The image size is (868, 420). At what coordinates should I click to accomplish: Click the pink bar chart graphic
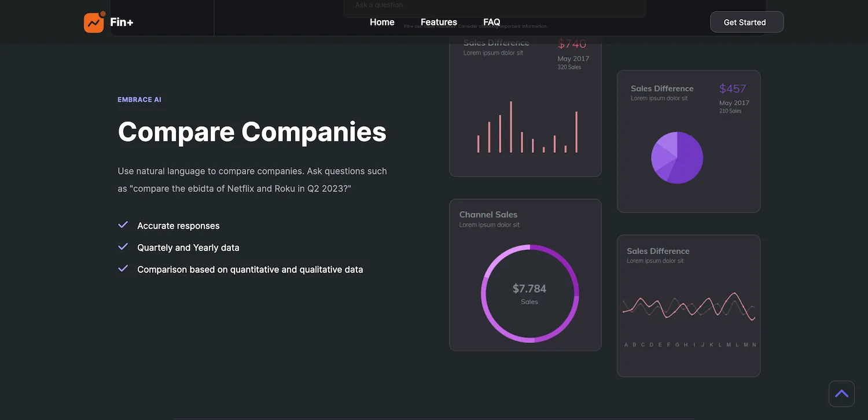point(527,127)
